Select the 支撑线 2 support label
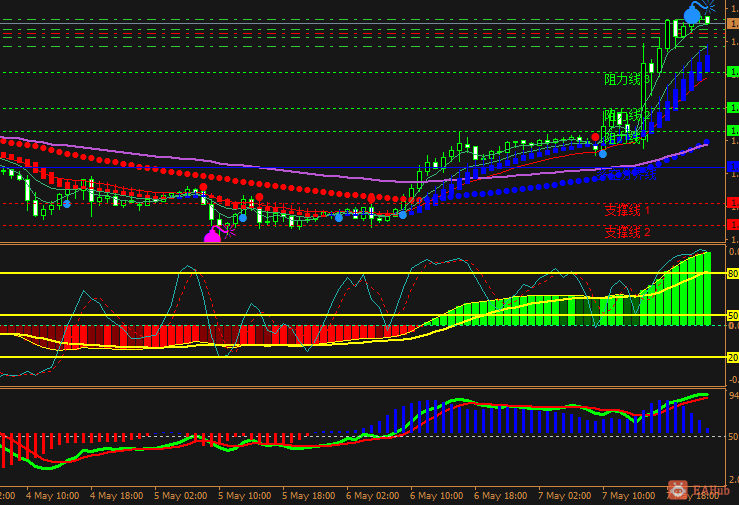This screenshot has width=739, height=505. coord(627,232)
